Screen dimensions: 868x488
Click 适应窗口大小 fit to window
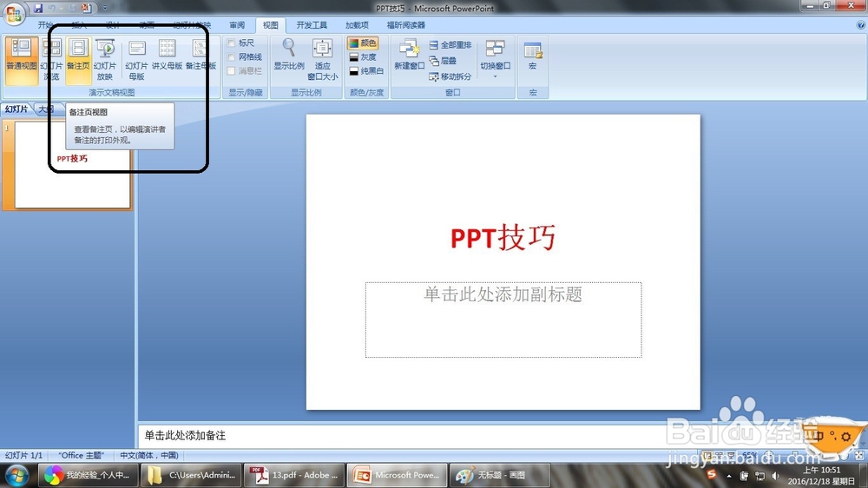322,60
